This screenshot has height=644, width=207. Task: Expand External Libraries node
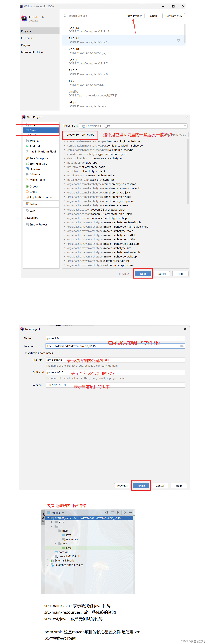click(48, 560)
